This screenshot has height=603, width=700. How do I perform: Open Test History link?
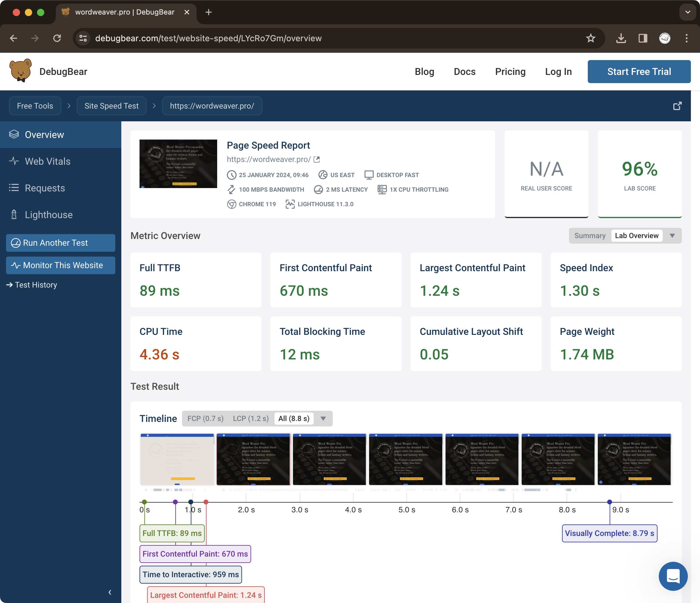click(32, 285)
